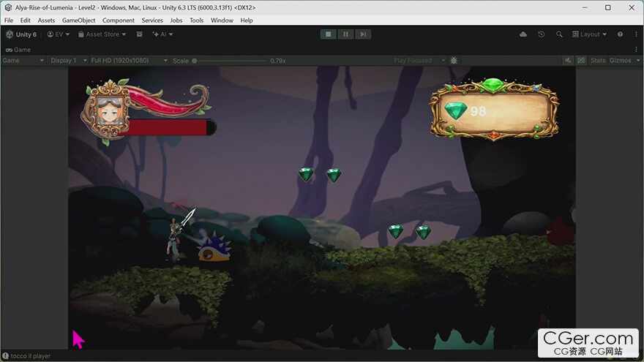Click the console info icon in the status bar
644x362 pixels.
click(x=5, y=356)
